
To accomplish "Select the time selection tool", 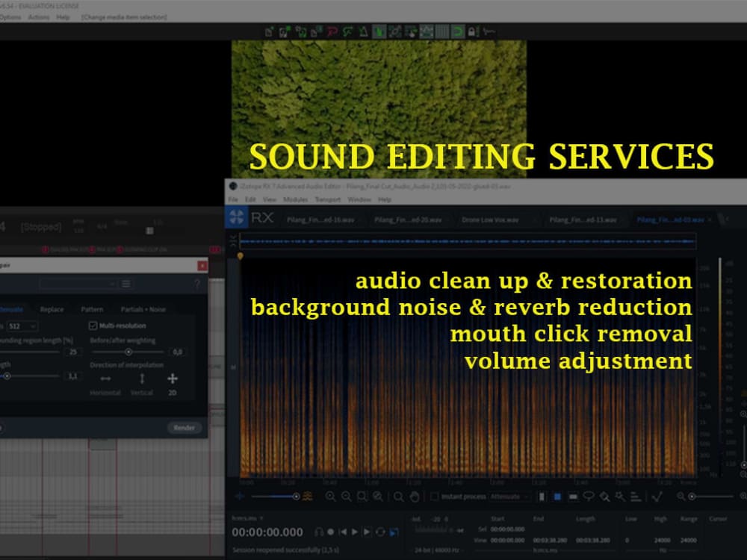I will (x=542, y=497).
